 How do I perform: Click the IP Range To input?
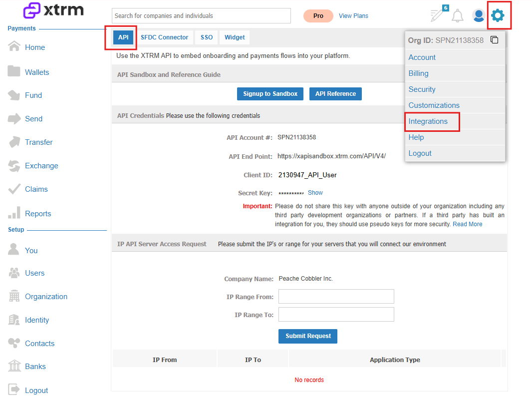[336, 314]
